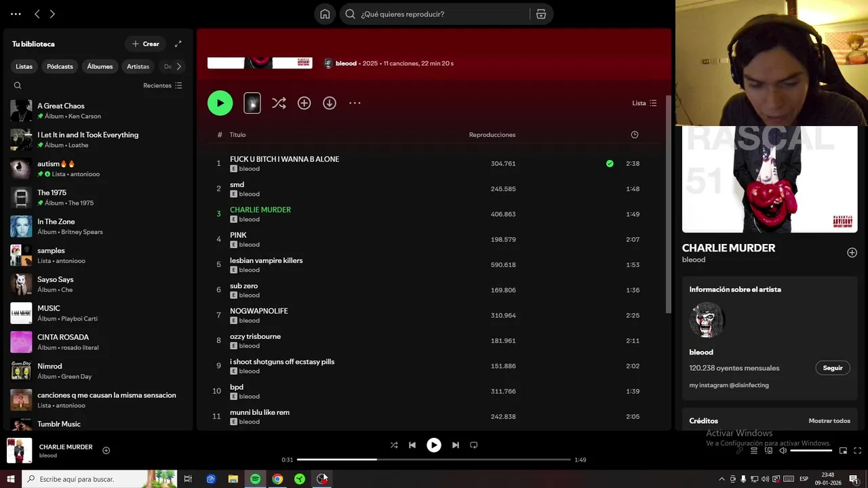
Task: Seek in the playback progress bar
Action: [434, 460]
